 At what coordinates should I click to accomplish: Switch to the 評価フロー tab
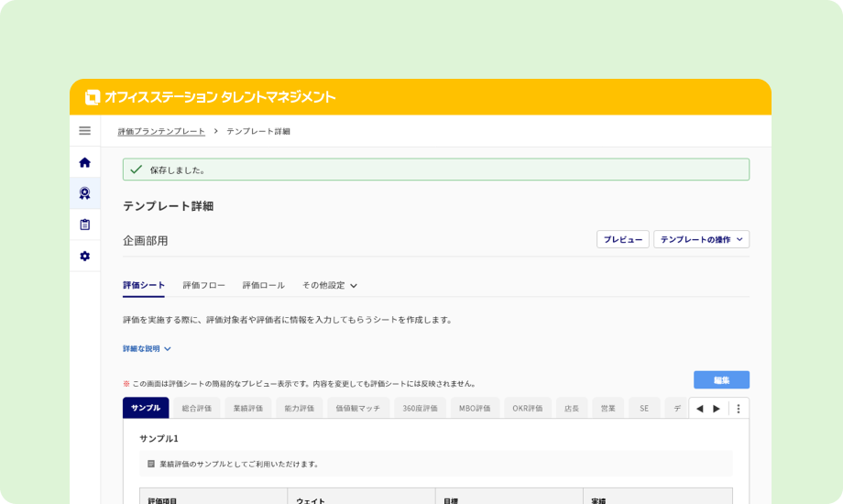203,285
